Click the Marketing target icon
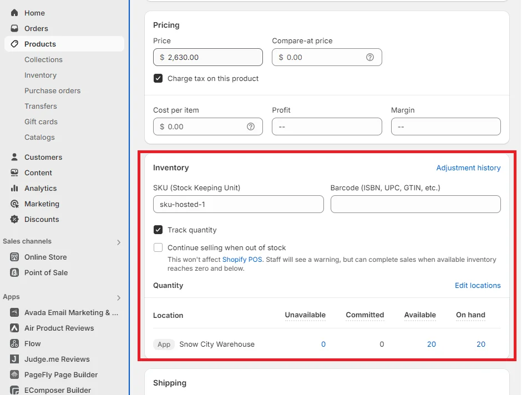This screenshot has width=532, height=395. coord(14,204)
